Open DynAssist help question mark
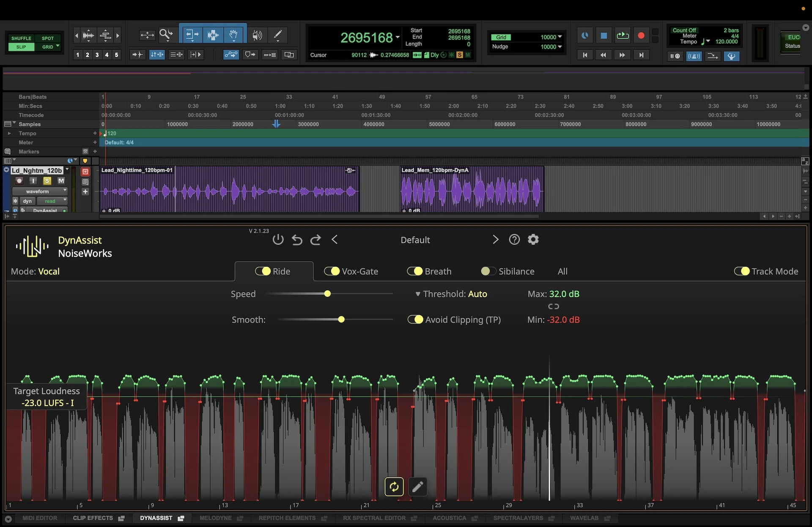This screenshot has height=527, width=812. 514,240
